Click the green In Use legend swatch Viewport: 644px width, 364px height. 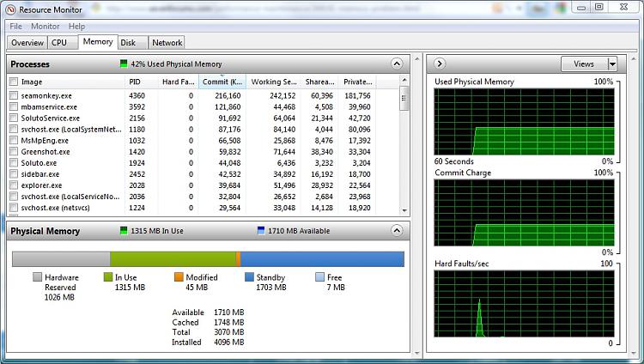[108, 277]
